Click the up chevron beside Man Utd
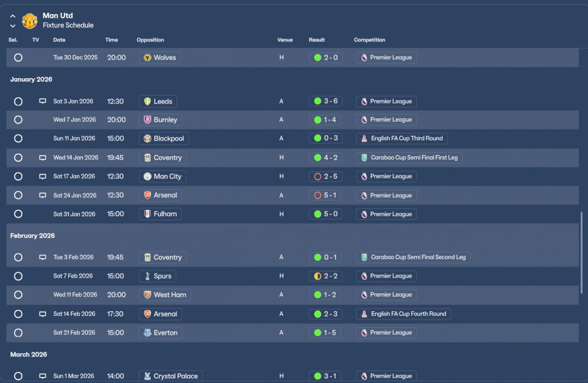 tap(13, 16)
